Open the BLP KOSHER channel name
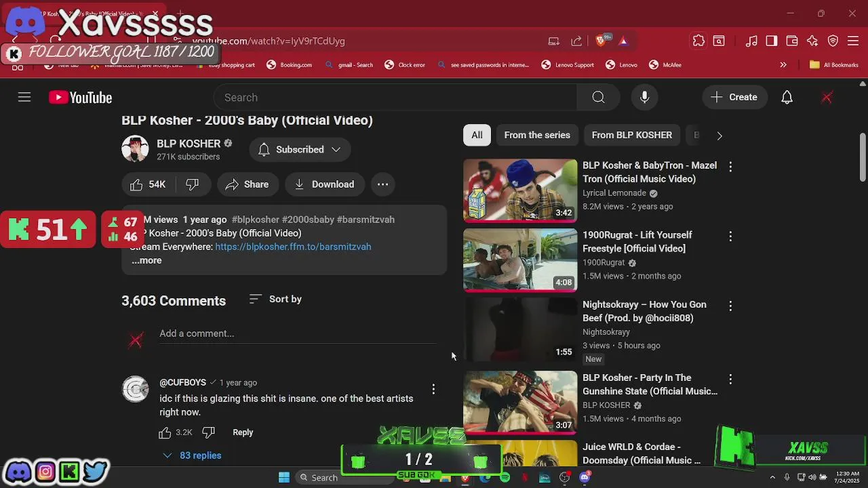The height and width of the screenshot is (488, 868). pyautogui.click(x=189, y=144)
